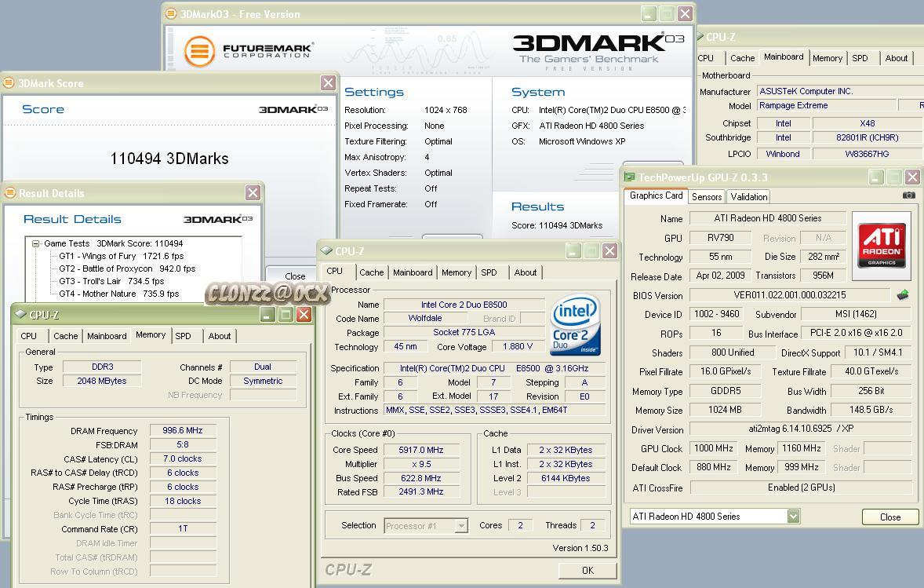Click Bus Speed value 622.8 MHz
The height and width of the screenshot is (588, 924).
click(x=420, y=478)
